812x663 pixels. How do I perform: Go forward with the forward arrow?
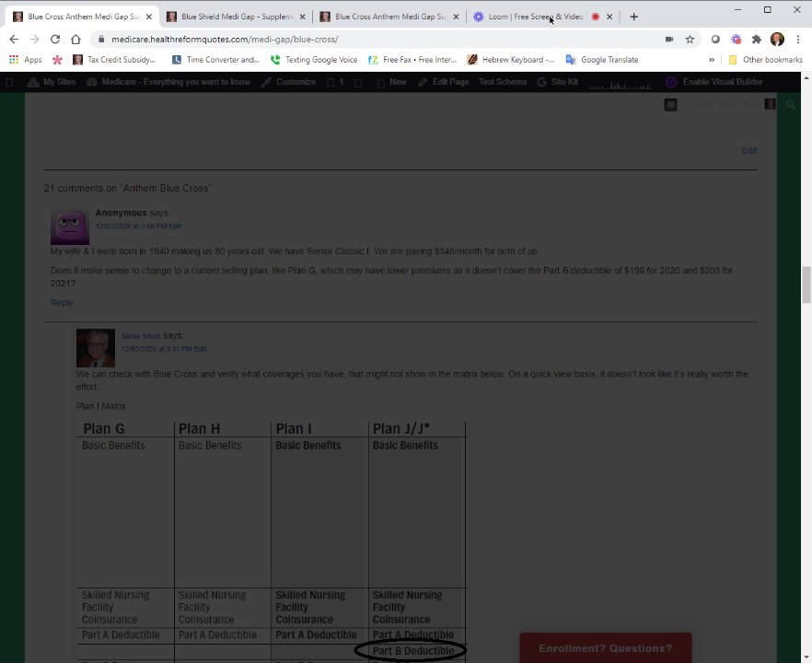pos(35,40)
